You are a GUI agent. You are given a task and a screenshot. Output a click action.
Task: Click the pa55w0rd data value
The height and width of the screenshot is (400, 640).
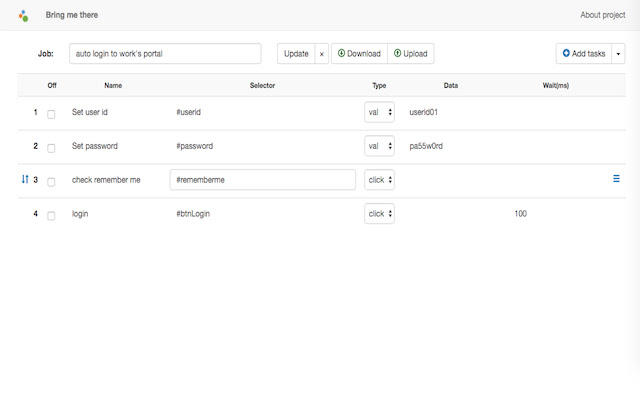(x=426, y=146)
